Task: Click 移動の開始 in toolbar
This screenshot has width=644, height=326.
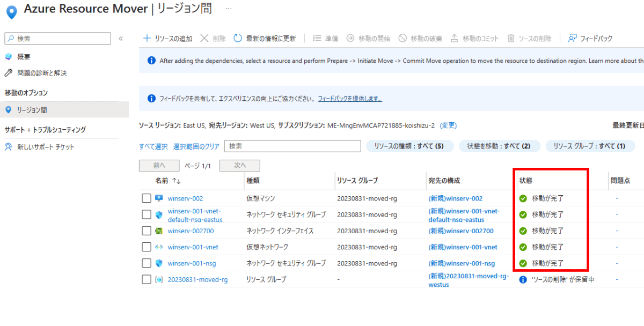Action: 368,39
